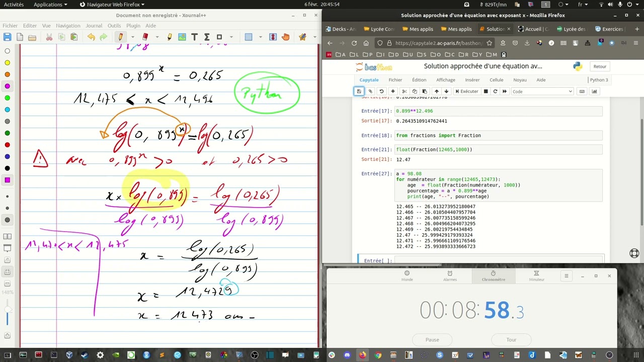Select the Vertical Space tool in Xournal++
Image resolution: width=644 pixels, height=362 pixels.
click(x=273, y=37)
